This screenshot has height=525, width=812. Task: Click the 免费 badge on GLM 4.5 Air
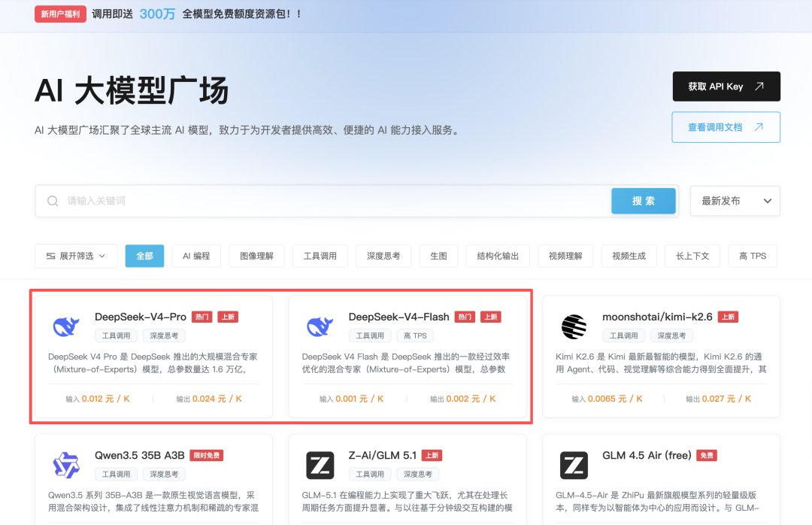(706, 456)
